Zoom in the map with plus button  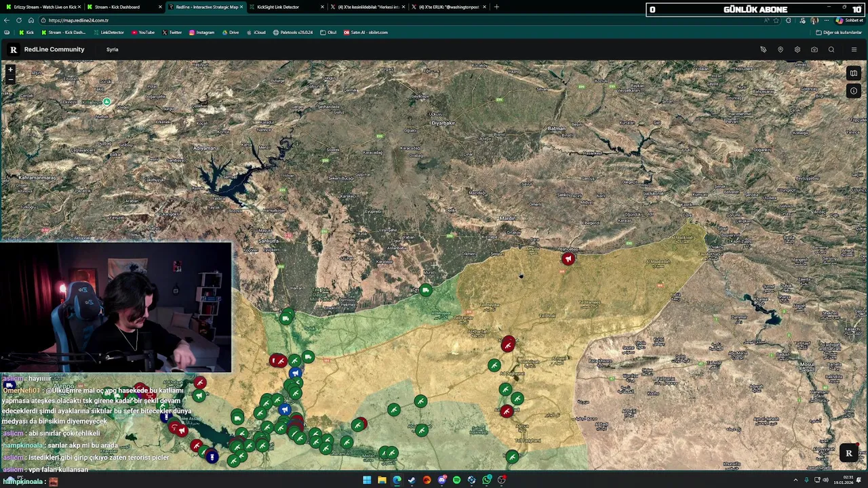10,69
